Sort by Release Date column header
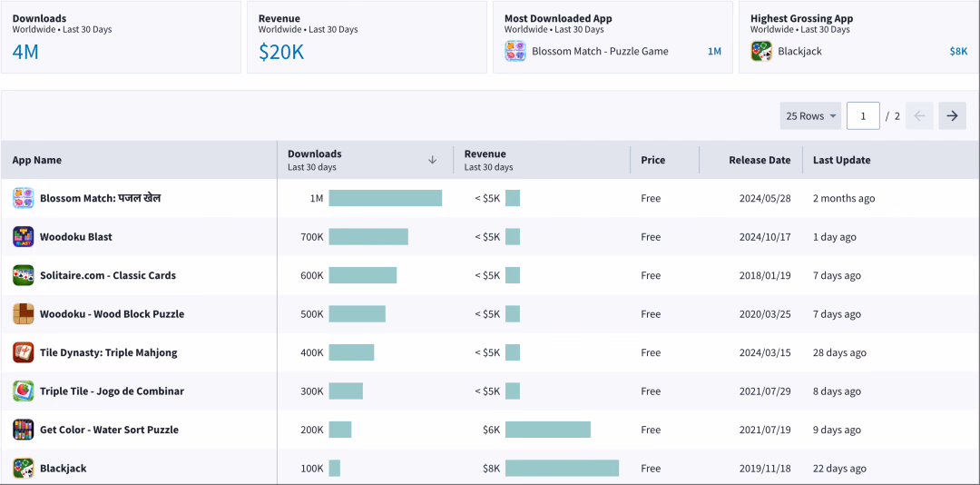This screenshot has height=485, width=980. 759,160
